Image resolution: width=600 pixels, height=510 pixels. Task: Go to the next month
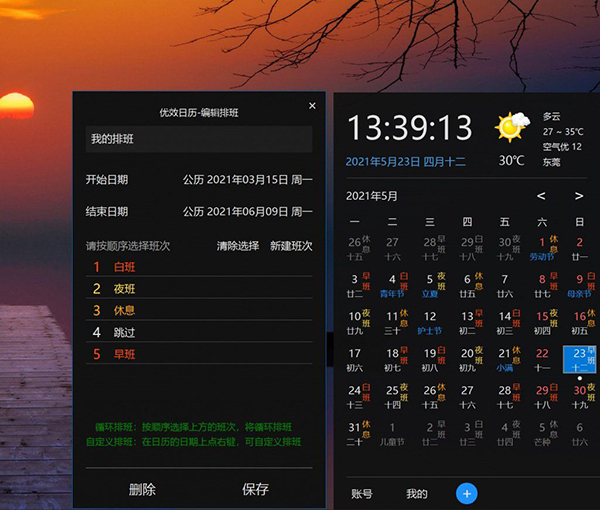(578, 196)
